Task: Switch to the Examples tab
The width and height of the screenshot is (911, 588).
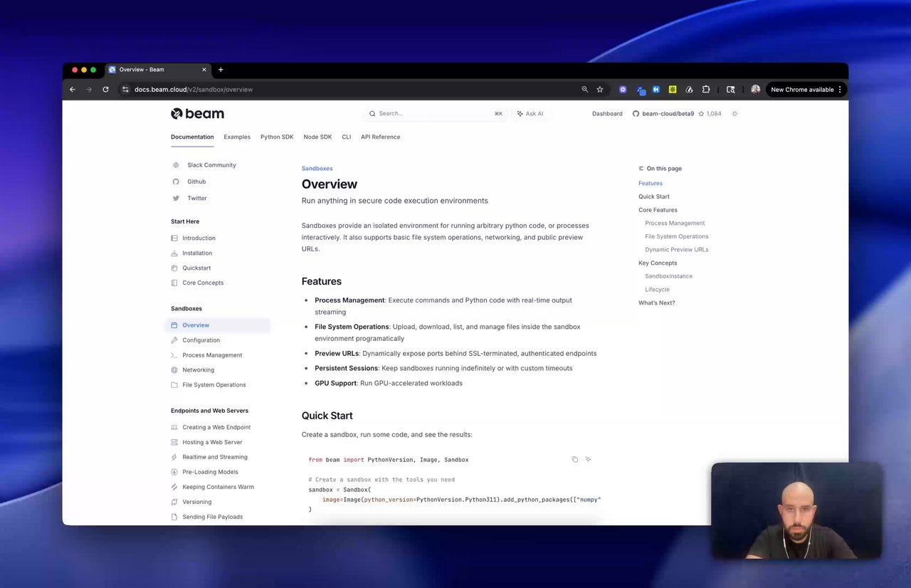Action: point(237,137)
